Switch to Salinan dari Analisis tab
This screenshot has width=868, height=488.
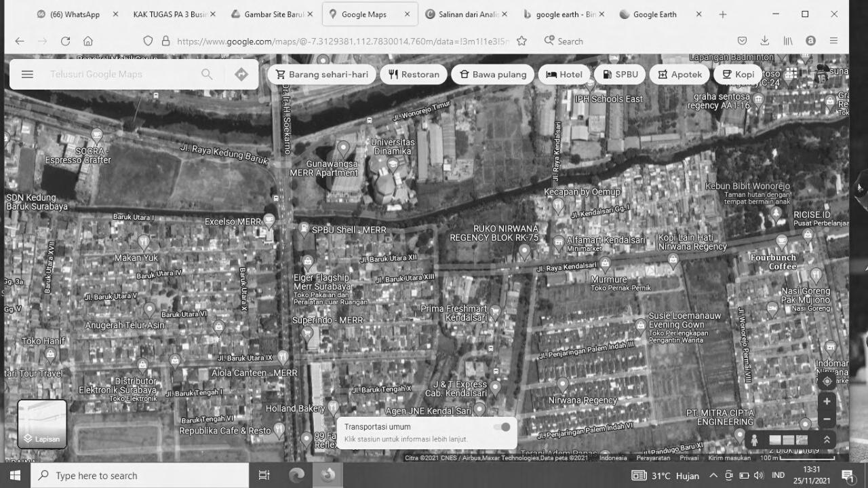[468, 14]
